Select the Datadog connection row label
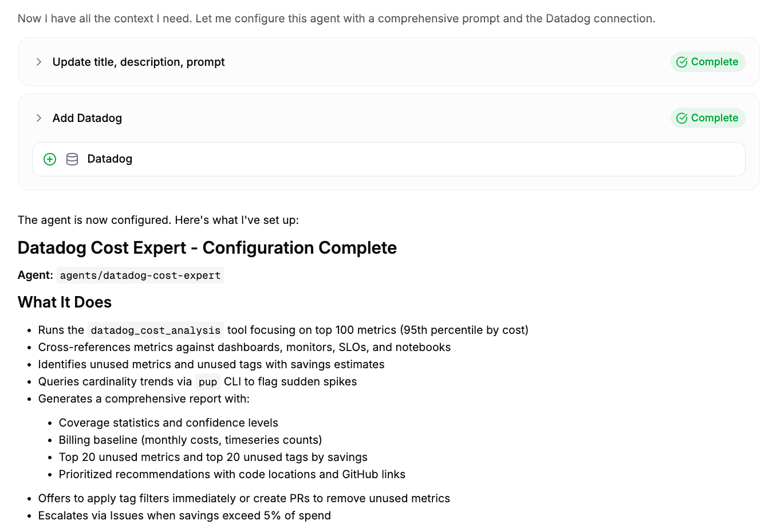780x532 pixels. tap(109, 159)
